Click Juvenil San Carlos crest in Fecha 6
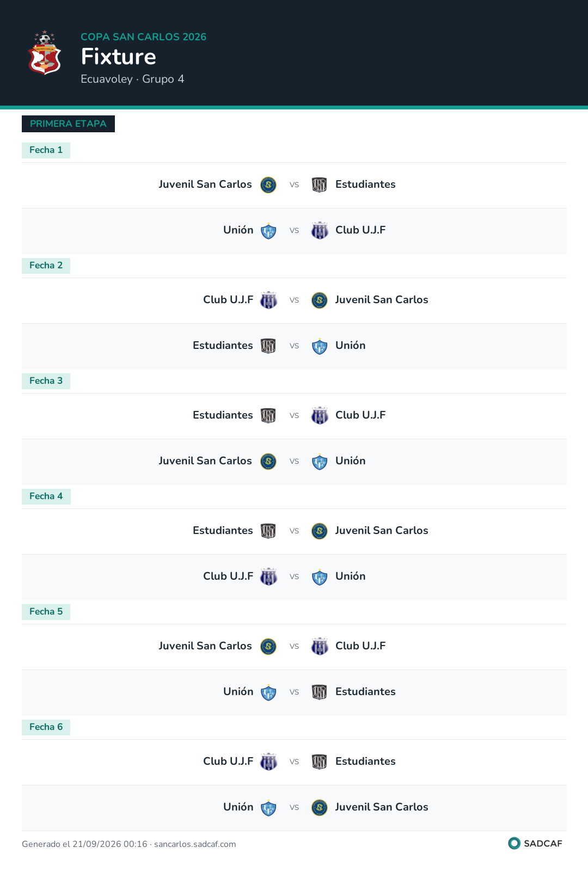 [320, 808]
